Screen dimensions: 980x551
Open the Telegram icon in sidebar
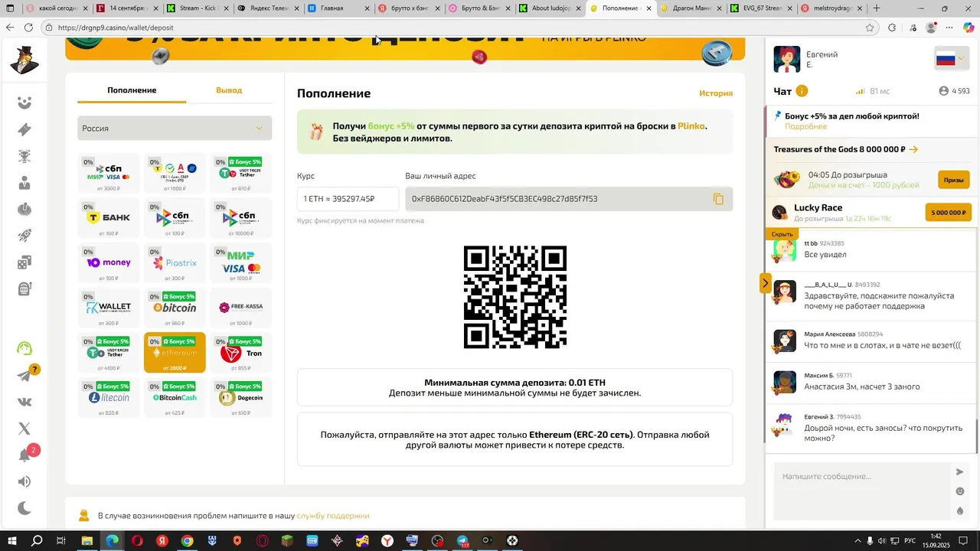point(24,376)
